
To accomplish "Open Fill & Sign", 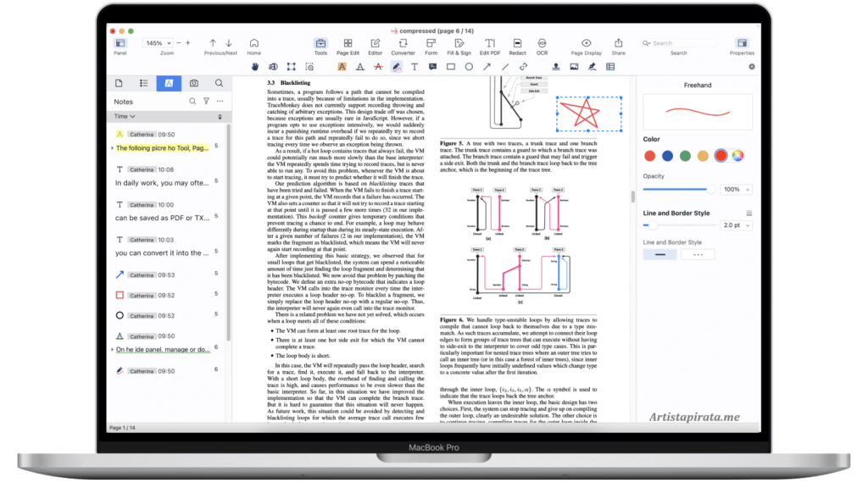I will (x=459, y=47).
